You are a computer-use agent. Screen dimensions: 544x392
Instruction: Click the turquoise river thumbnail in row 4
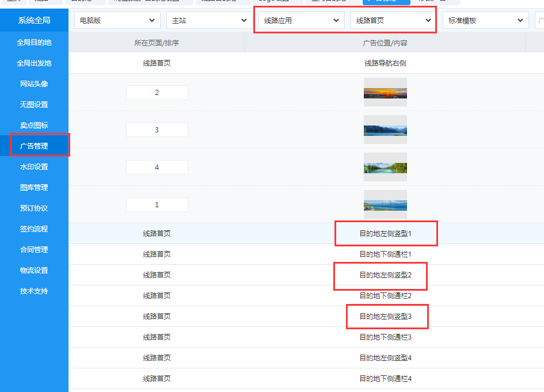[385, 167]
